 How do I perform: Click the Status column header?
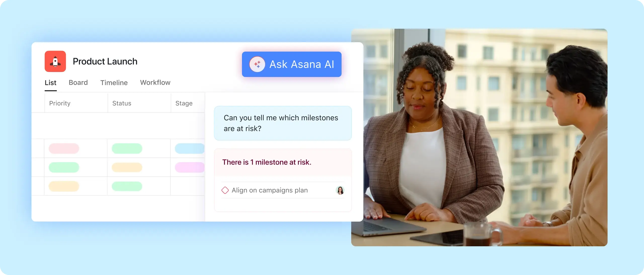[122, 103]
